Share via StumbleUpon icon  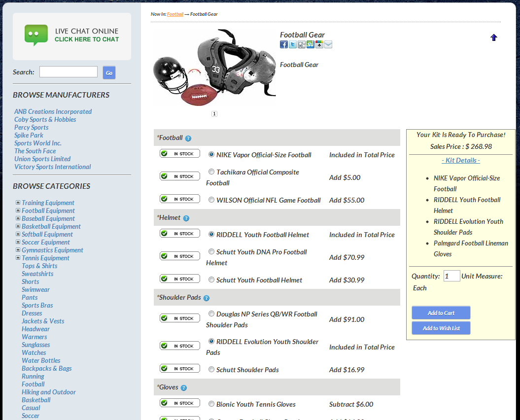pos(310,44)
